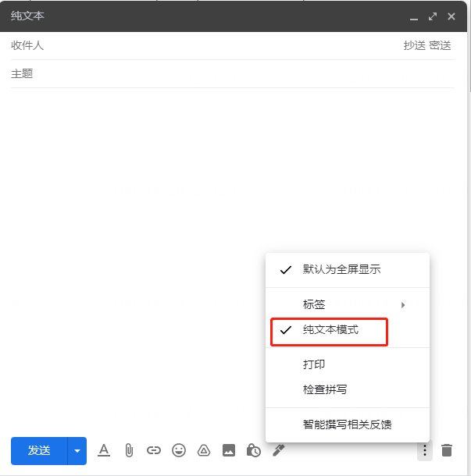Click the attach files paperclip icon
Screen dimensions: 471x476
pos(129,450)
